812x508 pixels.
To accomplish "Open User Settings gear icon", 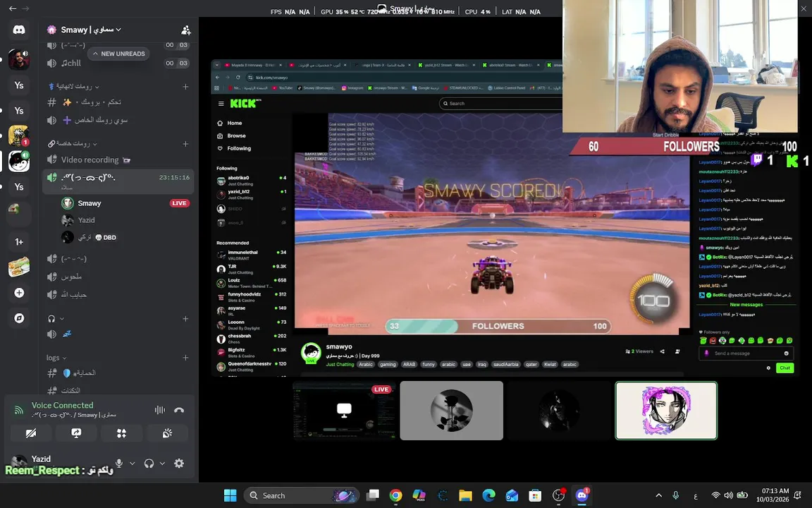I will click(179, 464).
